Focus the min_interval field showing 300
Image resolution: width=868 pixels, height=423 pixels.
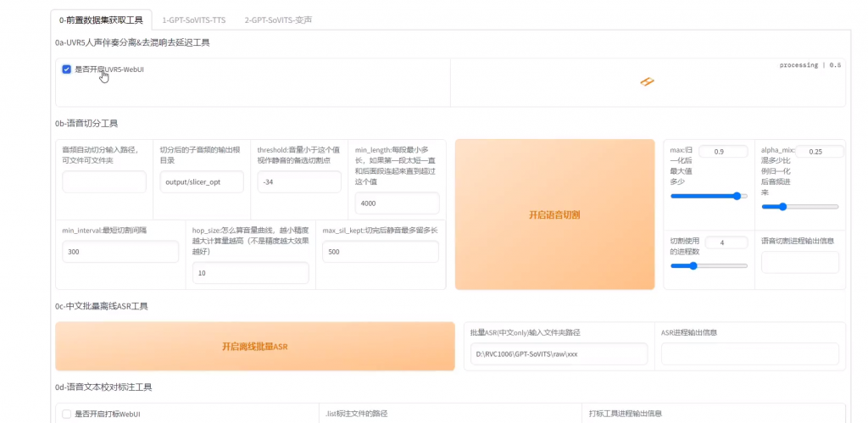pyautogui.click(x=120, y=252)
